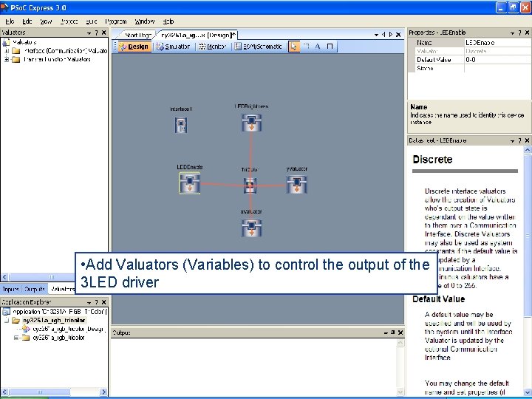Expand the last rgb_tricolor subfolder in explorer
Image resolution: width=532 pixels, height=399 pixels.
click(16, 338)
